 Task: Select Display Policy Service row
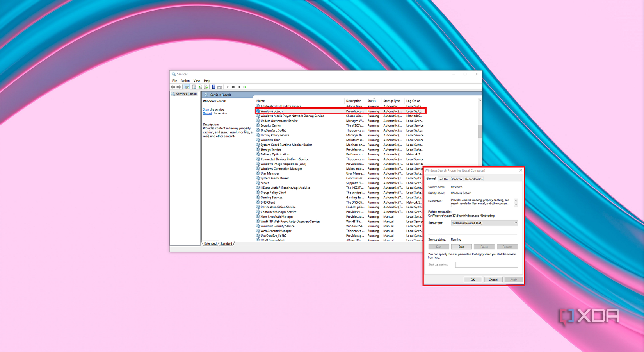tap(340, 135)
